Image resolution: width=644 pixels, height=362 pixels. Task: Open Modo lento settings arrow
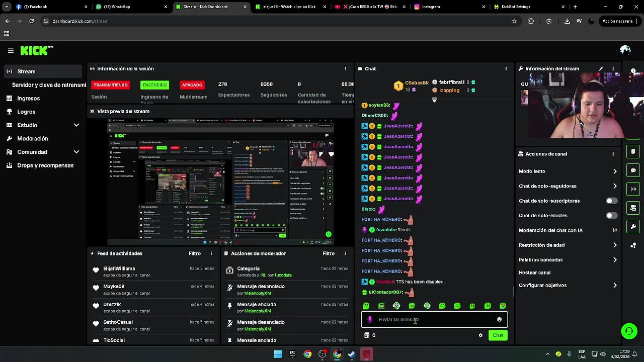pyautogui.click(x=615, y=171)
